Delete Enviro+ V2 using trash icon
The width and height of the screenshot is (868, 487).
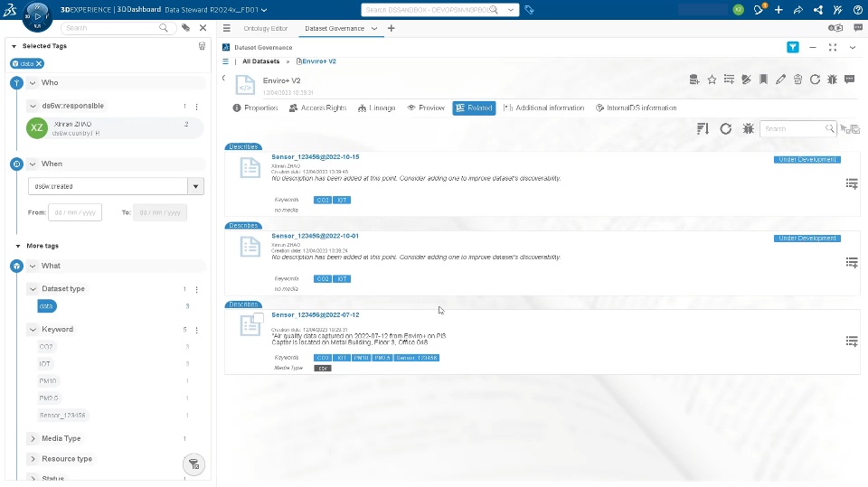coord(797,80)
